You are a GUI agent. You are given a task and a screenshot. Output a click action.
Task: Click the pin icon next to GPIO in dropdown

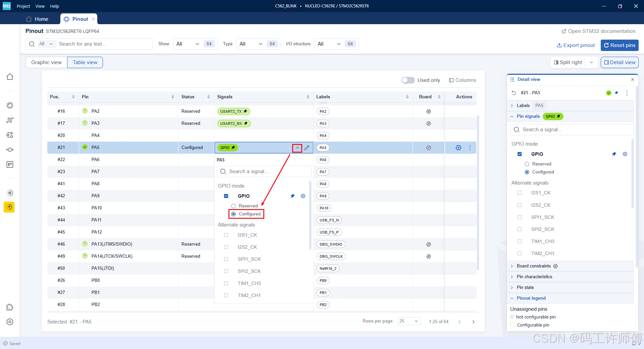click(x=292, y=196)
